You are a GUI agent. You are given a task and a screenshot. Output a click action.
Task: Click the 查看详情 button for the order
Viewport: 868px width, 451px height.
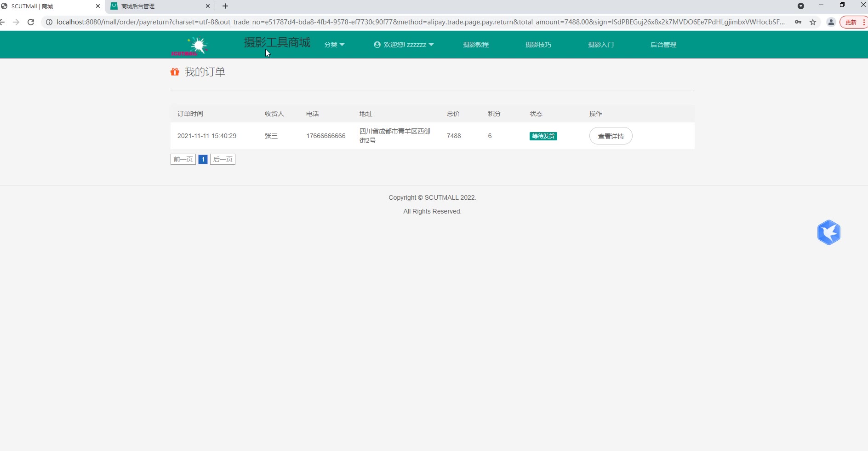click(x=611, y=136)
